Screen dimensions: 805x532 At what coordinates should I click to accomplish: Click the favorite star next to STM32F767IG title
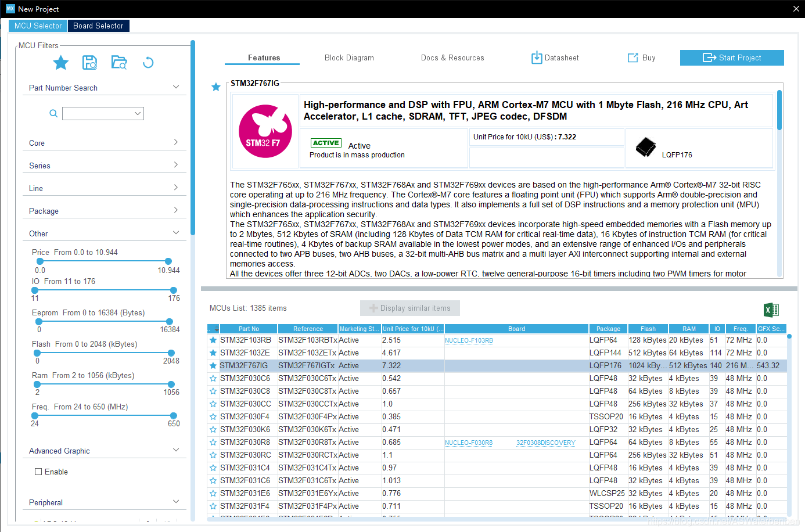click(216, 87)
